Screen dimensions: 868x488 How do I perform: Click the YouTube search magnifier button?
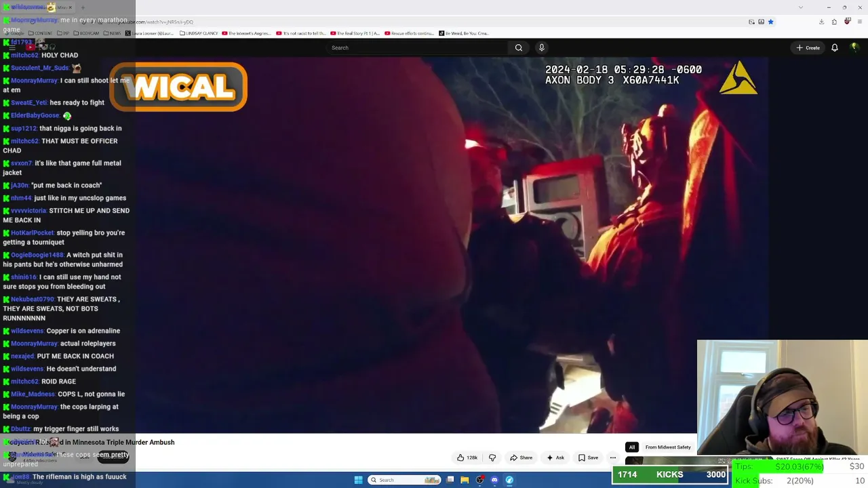(x=519, y=47)
